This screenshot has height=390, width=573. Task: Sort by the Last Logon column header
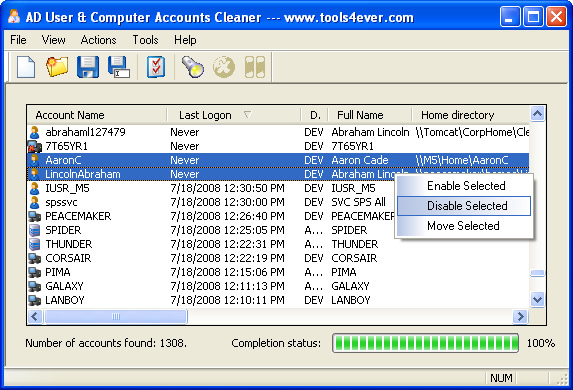coord(234,115)
